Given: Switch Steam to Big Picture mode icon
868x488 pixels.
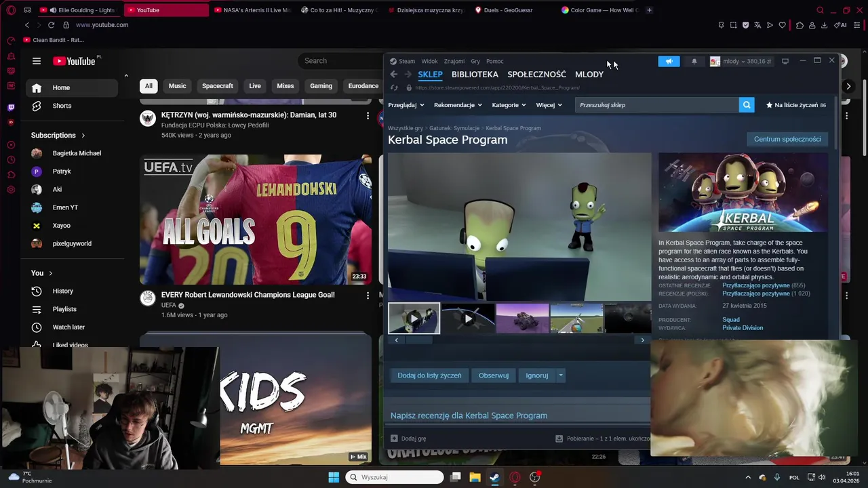Looking at the screenshot, I should point(785,61).
